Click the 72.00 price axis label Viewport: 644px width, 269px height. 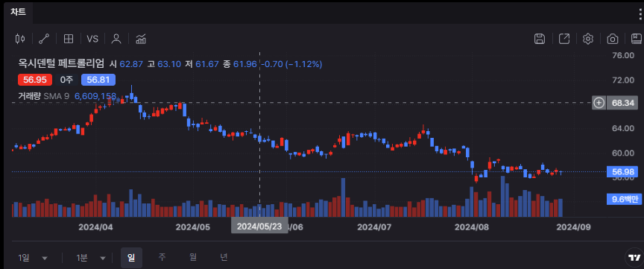pos(623,80)
